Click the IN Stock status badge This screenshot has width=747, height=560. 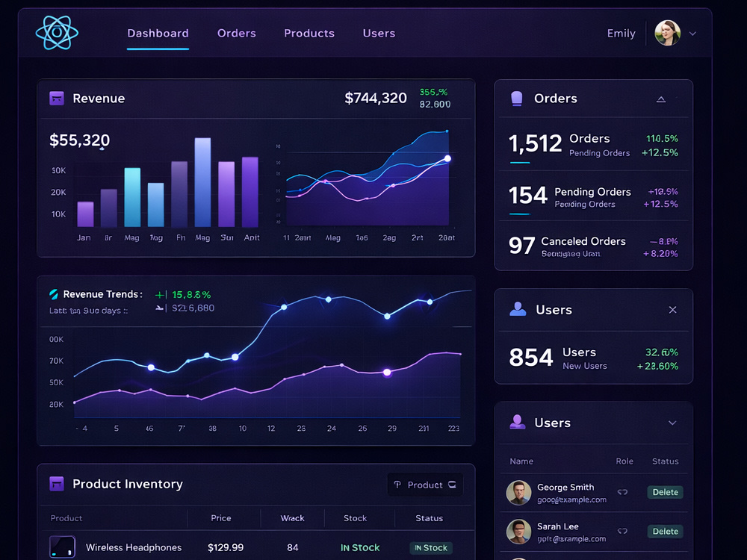pyautogui.click(x=431, y=548)
